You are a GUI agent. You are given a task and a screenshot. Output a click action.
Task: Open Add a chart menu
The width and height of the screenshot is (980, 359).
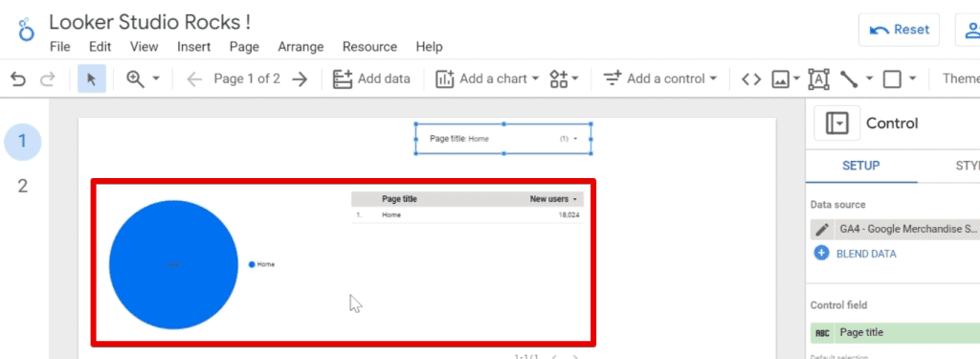click(487, 79)
